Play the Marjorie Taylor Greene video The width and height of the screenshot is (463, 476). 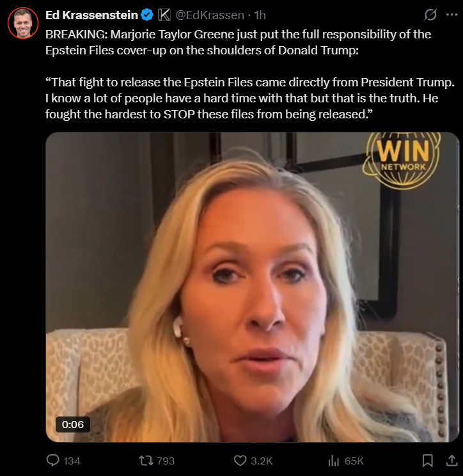(x=252, y=287)
